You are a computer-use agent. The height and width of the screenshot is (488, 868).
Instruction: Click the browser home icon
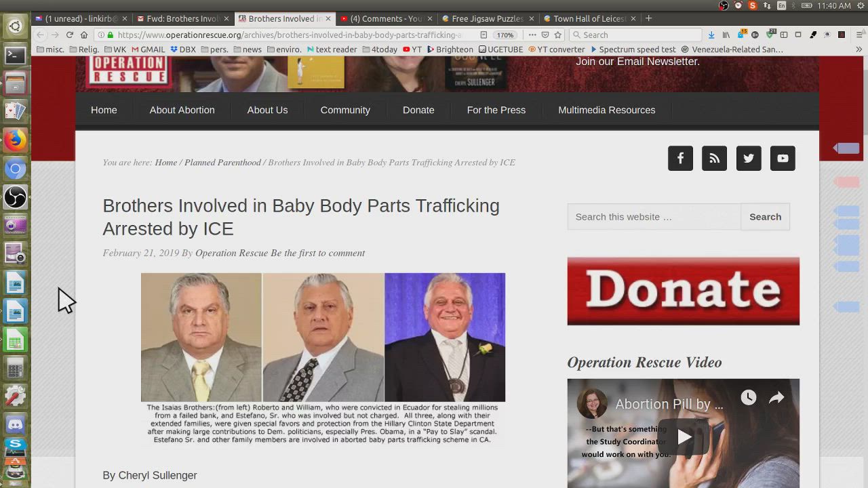[84, 35]
